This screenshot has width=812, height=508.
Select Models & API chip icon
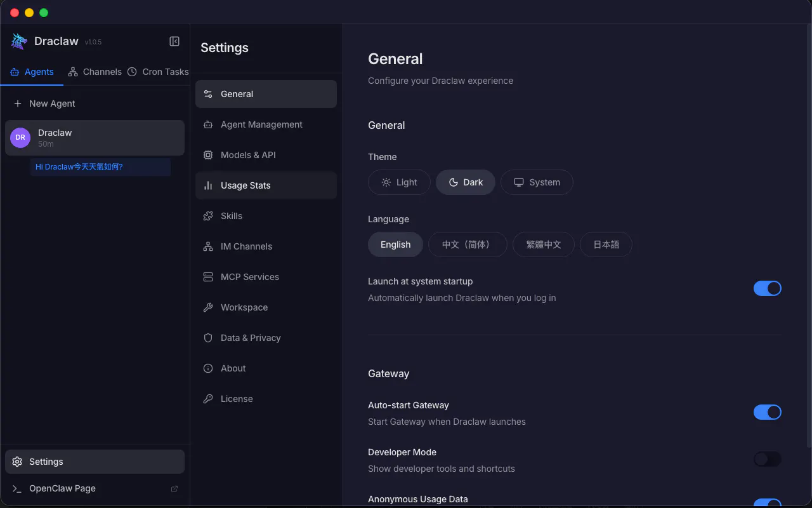point(208,155)
